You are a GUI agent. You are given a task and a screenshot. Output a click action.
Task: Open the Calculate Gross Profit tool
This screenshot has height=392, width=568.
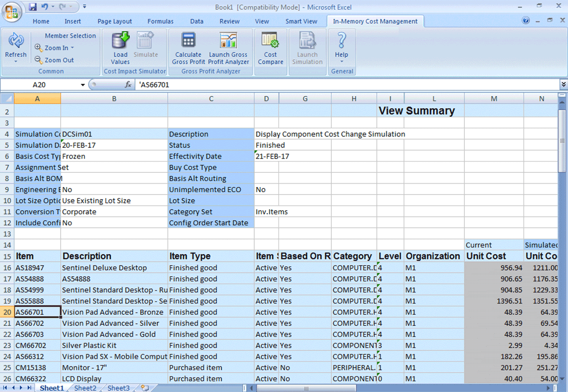(188, 41)
